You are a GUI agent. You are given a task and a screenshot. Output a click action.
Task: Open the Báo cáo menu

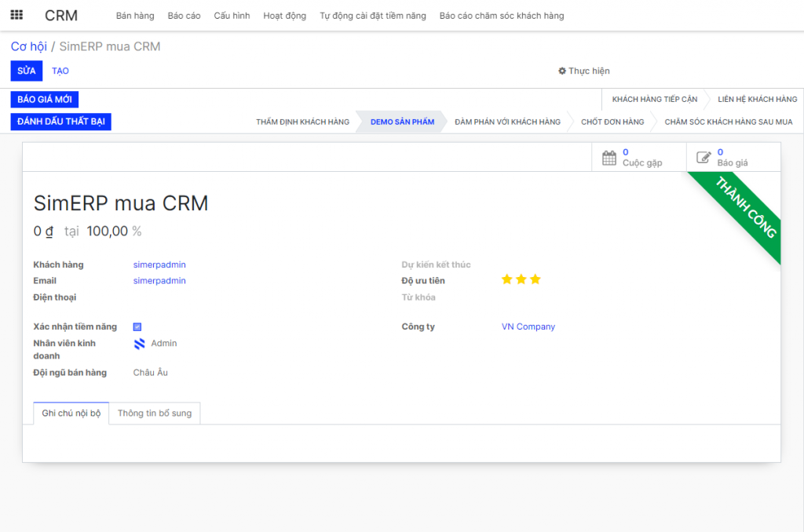[184, 16]
